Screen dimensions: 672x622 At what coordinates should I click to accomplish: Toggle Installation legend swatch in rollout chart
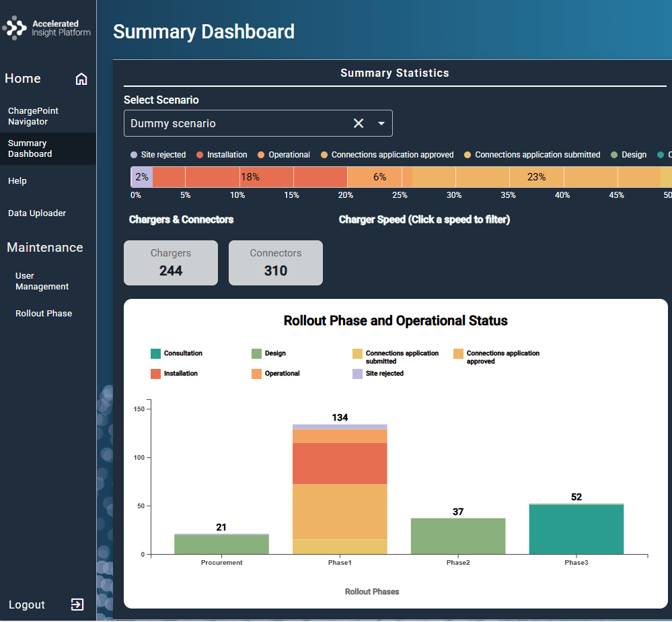156,374
